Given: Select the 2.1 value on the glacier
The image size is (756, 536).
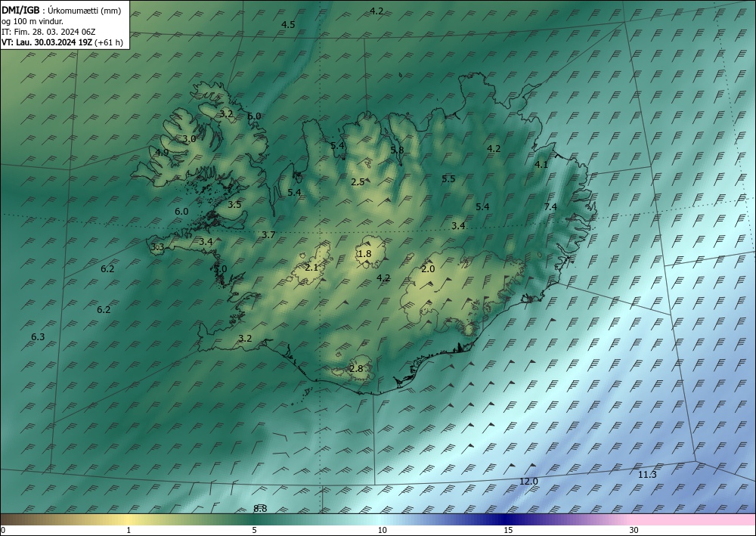Looking at the screenshot, I should pyautogui.click(x=312, y=267).
